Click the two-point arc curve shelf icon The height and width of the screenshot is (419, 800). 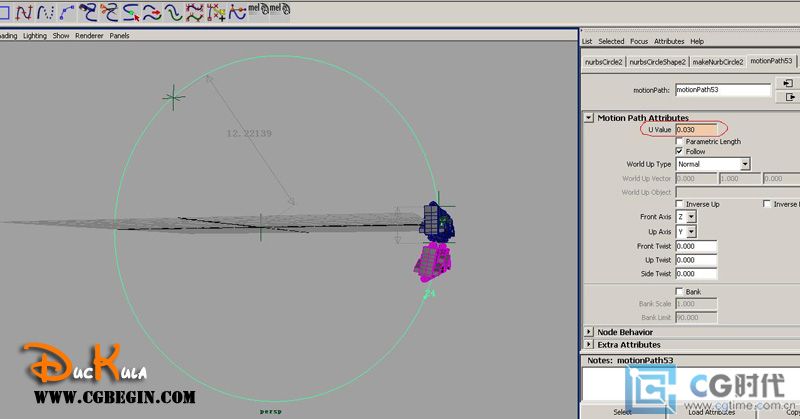tap(67, 12)
